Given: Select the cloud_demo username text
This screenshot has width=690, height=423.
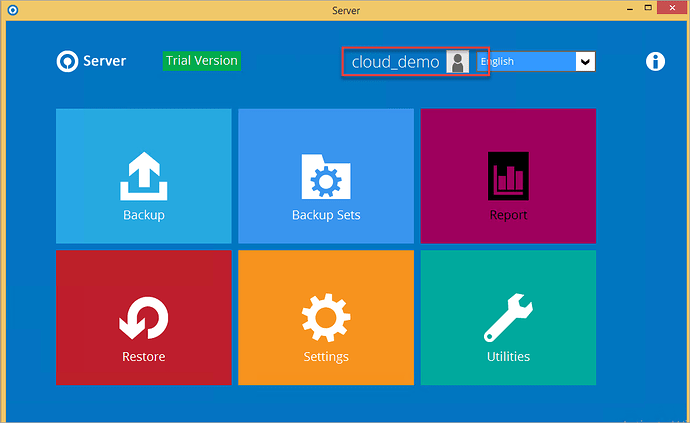Looking at the screenshot, I should pyautogui.click(x=395, y=62).
